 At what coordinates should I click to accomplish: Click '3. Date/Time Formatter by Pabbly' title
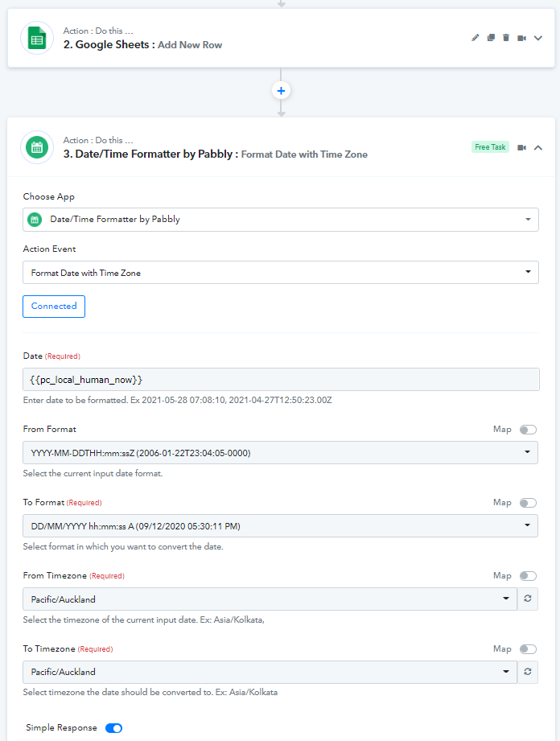[x=150, y=154]
